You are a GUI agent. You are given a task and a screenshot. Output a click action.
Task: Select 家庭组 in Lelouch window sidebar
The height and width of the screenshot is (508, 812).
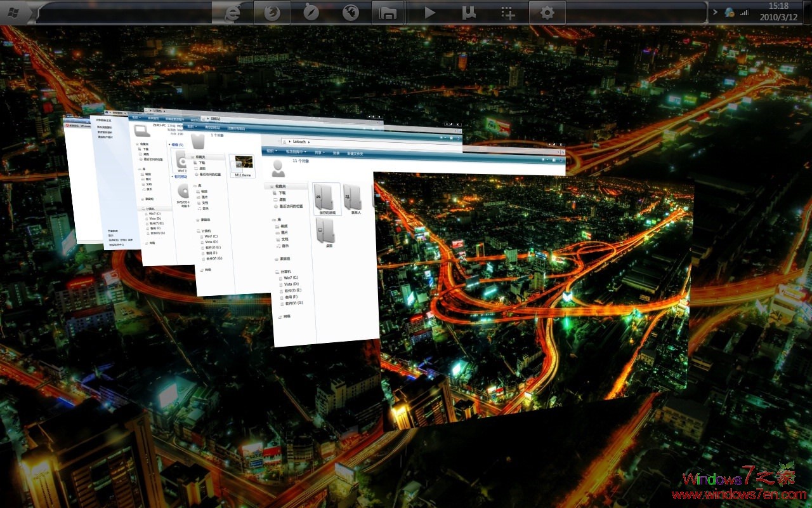[282, 259]
